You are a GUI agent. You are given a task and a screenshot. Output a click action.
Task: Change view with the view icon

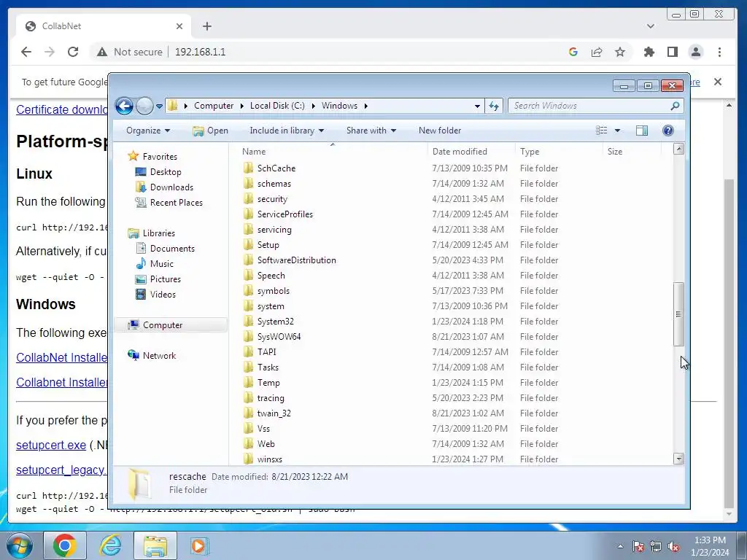click(x=602, y=131)
